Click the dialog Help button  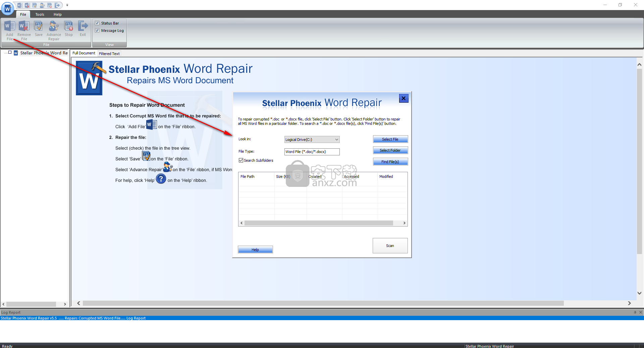(x=255, y=250)
